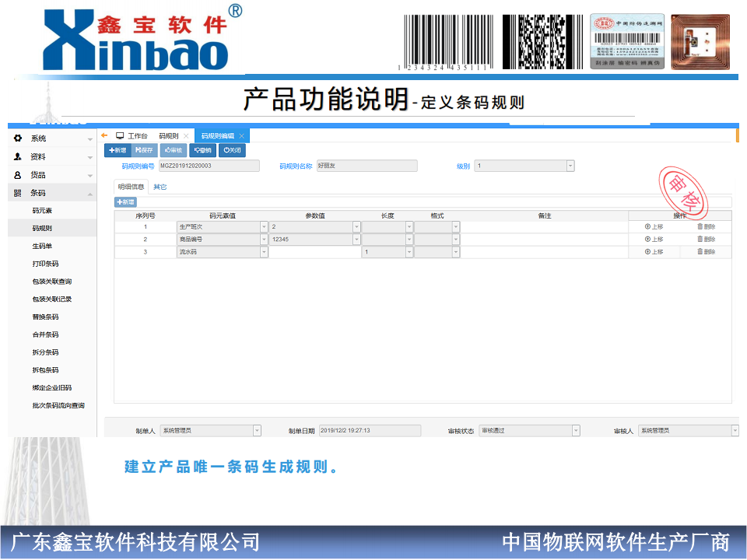
Task: Open 包装关联记录 in the sidebar
Action: coord(52,299)
